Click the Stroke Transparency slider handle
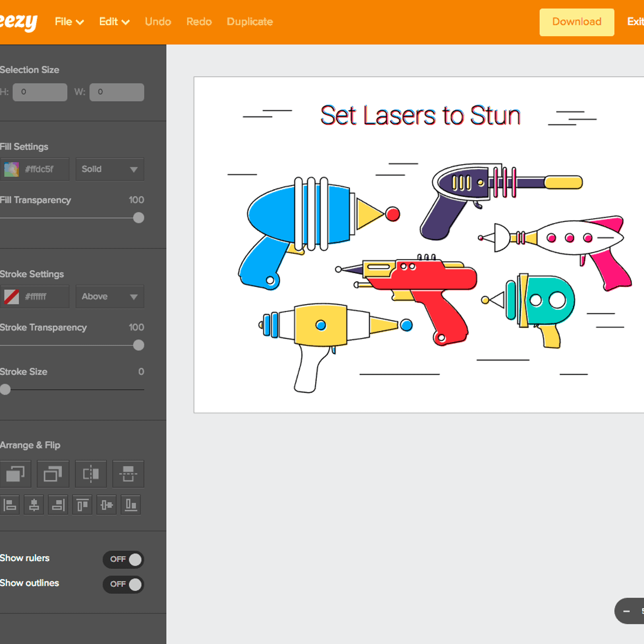 tap(138, 345)
